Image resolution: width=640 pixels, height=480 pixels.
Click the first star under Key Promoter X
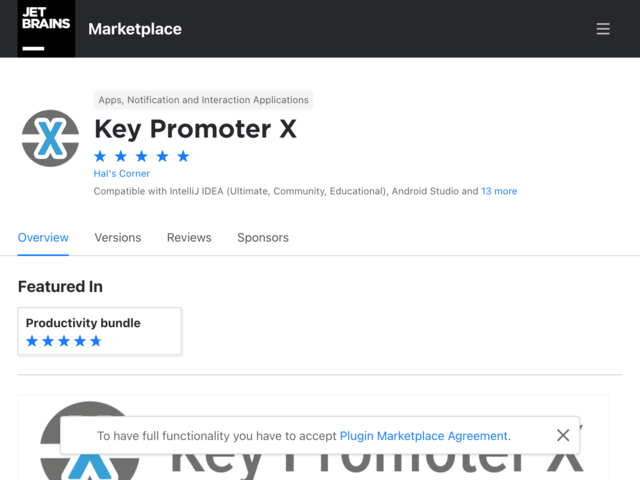(100, 156)
